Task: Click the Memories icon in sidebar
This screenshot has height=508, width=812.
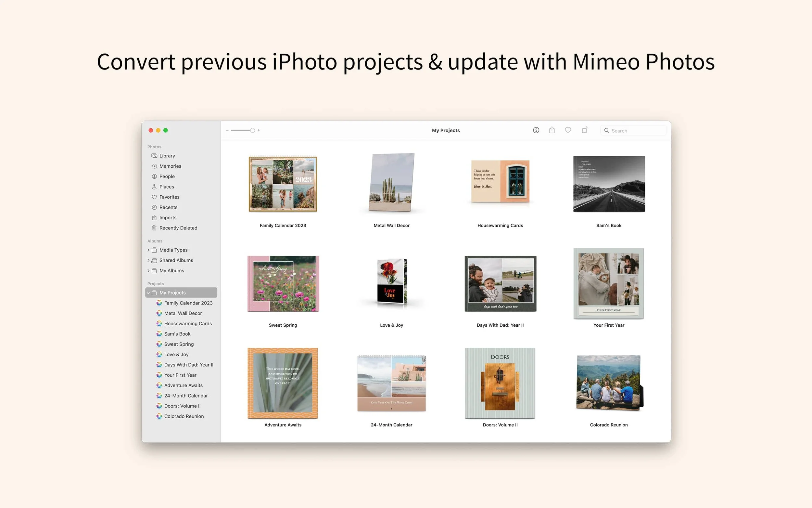Action: (154, 166)
